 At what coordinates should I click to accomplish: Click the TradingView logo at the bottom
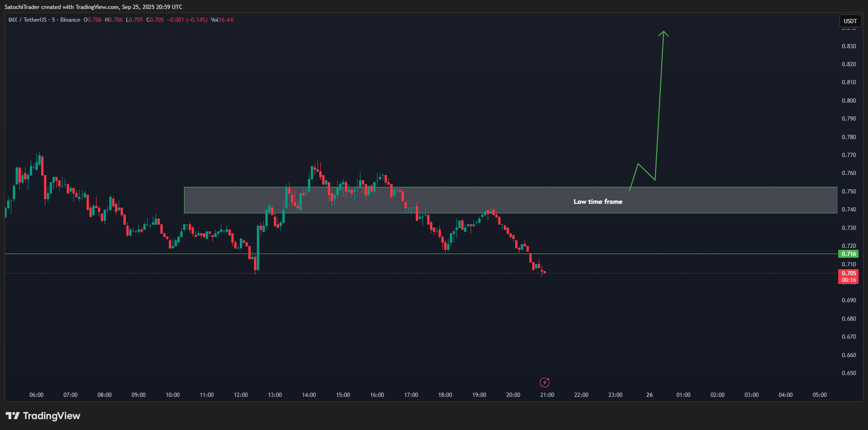tap(43, 416)
